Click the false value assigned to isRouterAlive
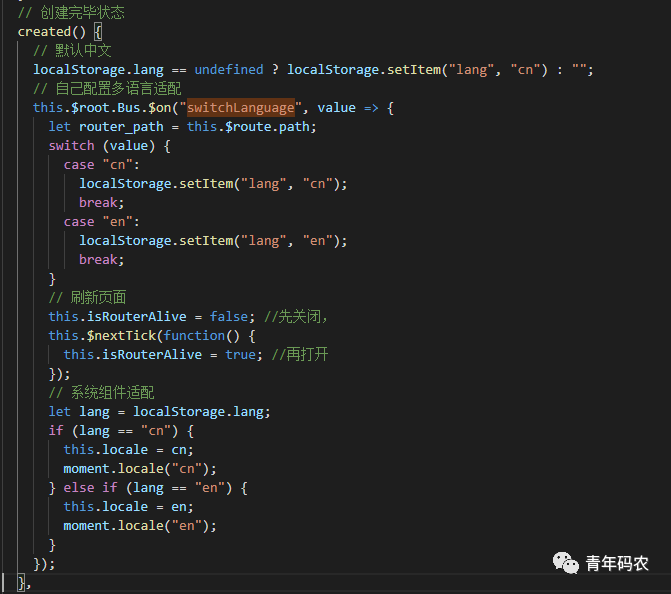Screen dimensions: 671x594 pyautogui.click(x=229, y=316)
